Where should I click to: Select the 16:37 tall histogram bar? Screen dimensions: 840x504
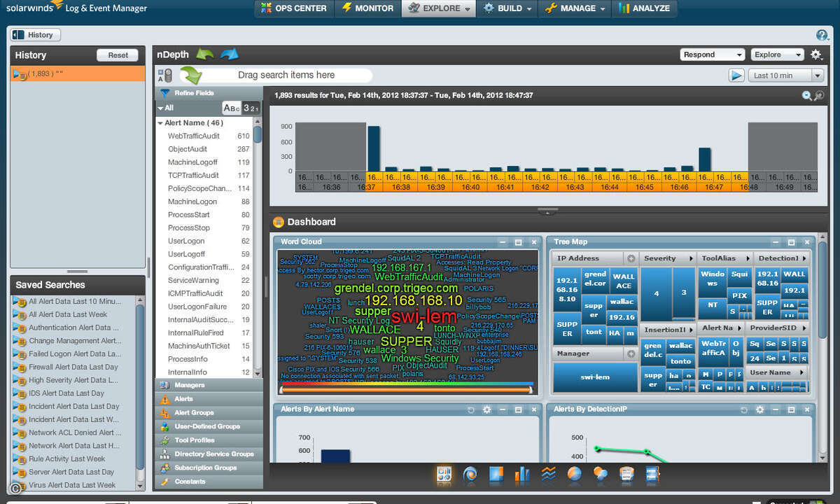(x=374, y=148)
